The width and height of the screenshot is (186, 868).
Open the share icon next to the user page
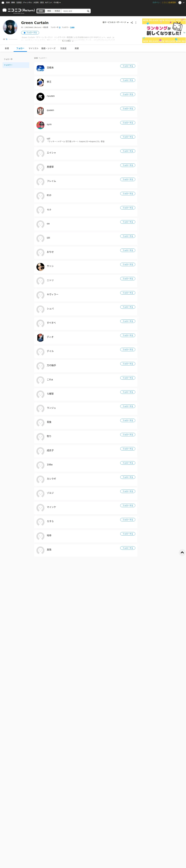point(132,23)
